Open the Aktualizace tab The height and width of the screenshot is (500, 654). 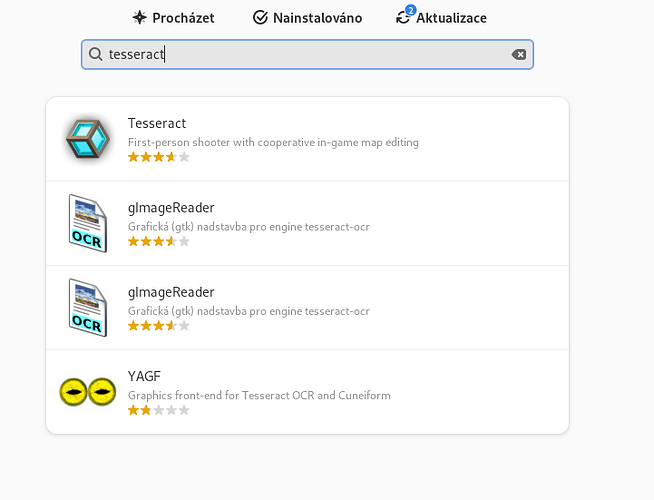[441, 17]
